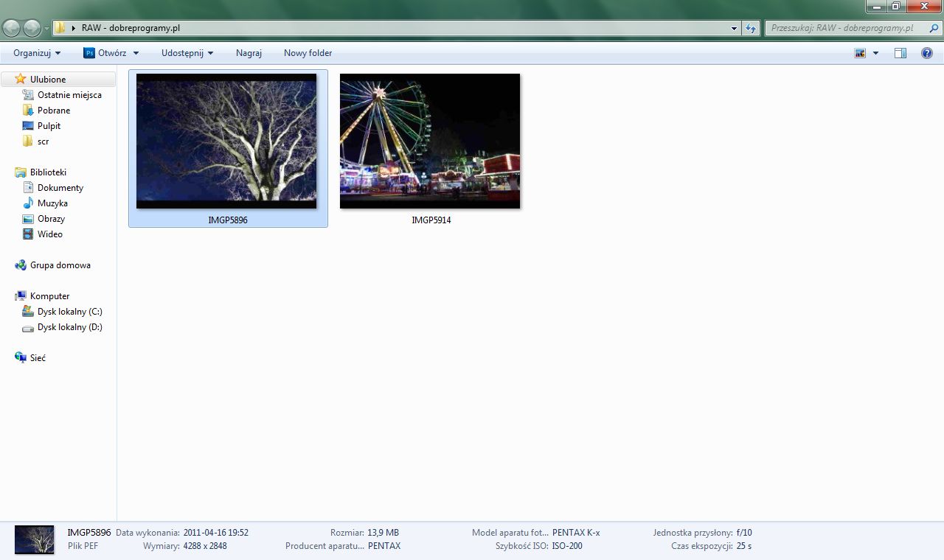This screenshot has height=560, width=944.
Task: Open Grupa domowa
Action: [x=60, y=265]
